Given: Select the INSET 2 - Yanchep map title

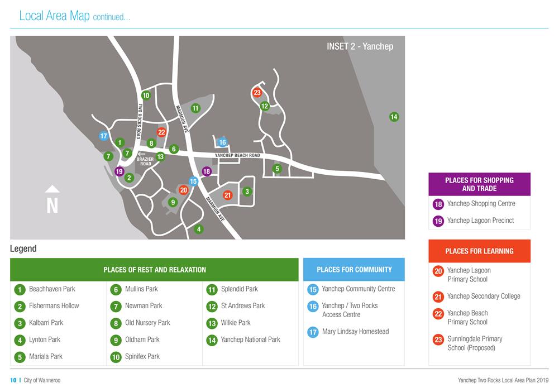Looking at the screenshot, I should [x=360, y=46].
